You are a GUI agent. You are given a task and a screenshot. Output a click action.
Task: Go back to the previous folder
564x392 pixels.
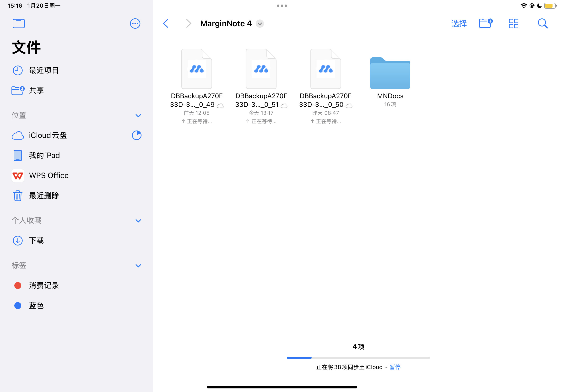pyautogui.click(x=166, y=24)
